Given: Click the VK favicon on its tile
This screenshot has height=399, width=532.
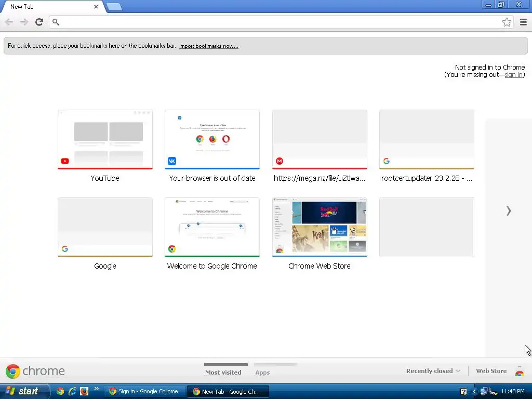Looking at the screenshot, I should pyautogui.click(x=172, y=161).
